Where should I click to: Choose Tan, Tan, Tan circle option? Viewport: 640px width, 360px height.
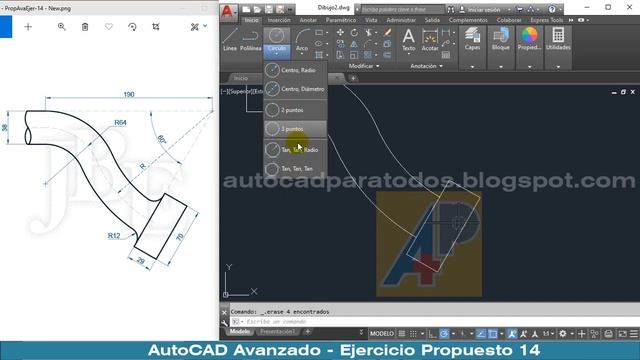pyautogui.click(x=295, y=169)
